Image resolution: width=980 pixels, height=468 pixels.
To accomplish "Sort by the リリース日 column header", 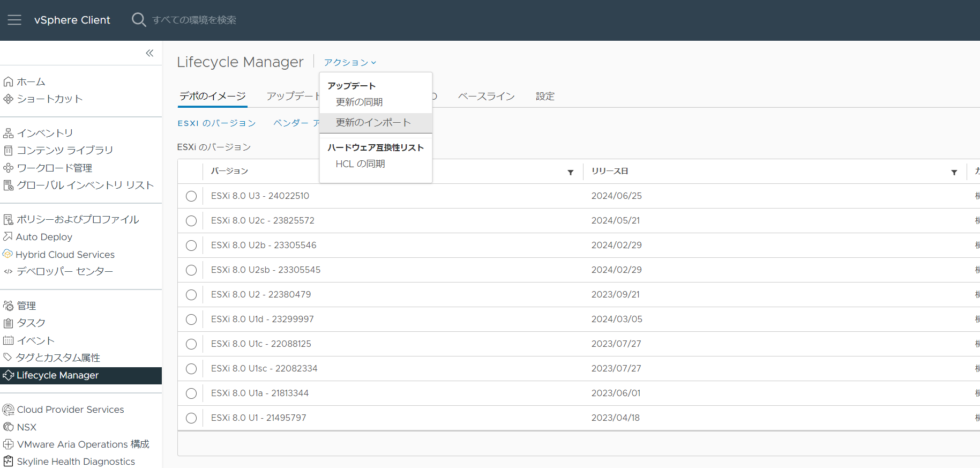I will (x=610, y=171).
